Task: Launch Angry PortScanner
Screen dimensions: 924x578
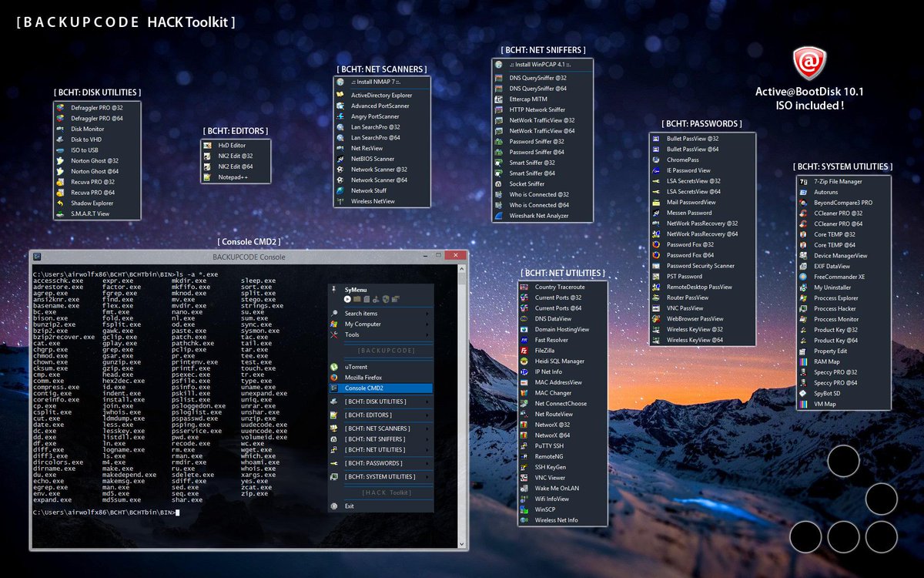Action: [x=381, y=116]
